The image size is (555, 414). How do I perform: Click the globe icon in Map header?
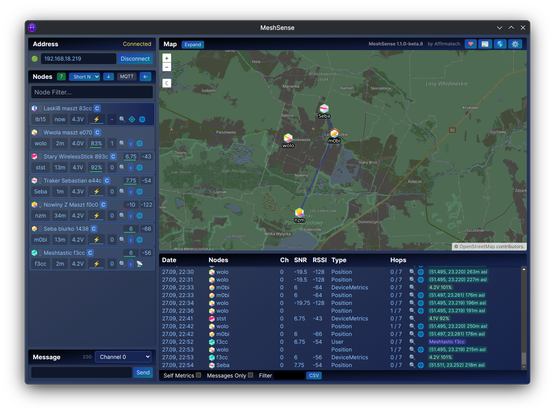click(500, 44)
